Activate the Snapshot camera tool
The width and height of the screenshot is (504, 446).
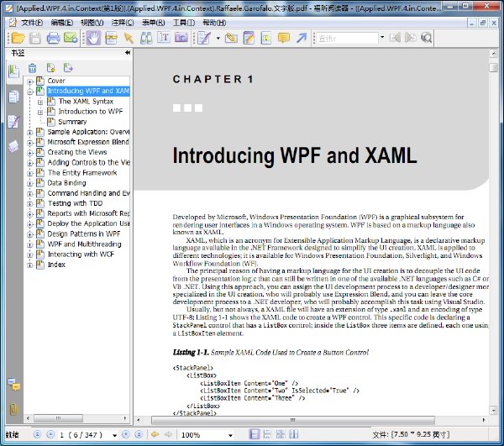[181, 38]
